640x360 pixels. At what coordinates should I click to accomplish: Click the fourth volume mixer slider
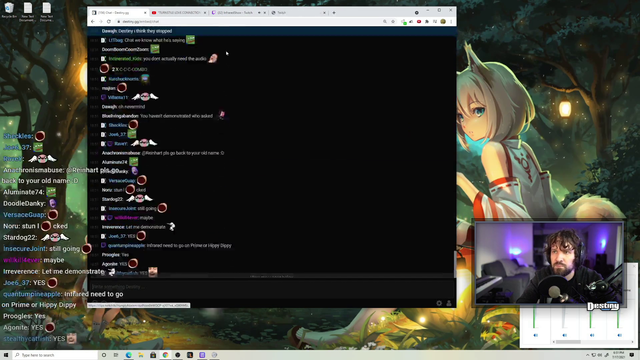pyautogui.click(x=618, y=318)
